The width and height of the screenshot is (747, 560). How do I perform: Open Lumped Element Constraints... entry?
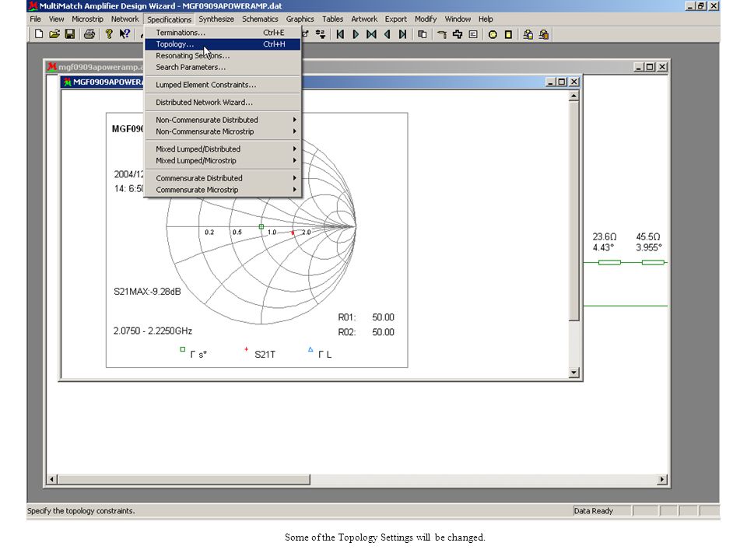pyautogui.click(x=223, y=85)
